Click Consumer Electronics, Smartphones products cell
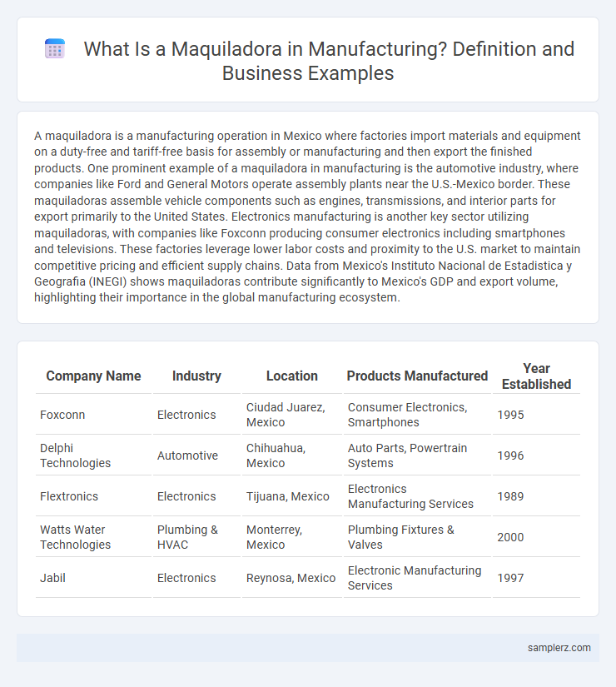This screenshot has width=616, height=687. (x=417, y=415)
